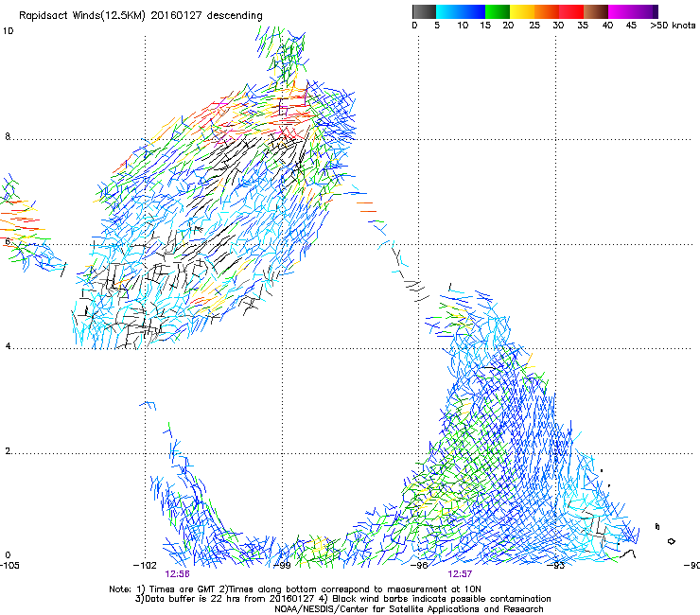The width and height of the screenshot is (700, 615).
Task: Click the '-105' longitude axis label
Action: 9,566
